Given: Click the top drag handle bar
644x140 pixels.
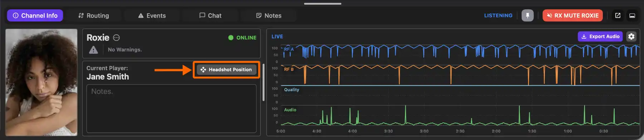Looking at the screenshot, I should pyautogui.click(x=323, y=4).
